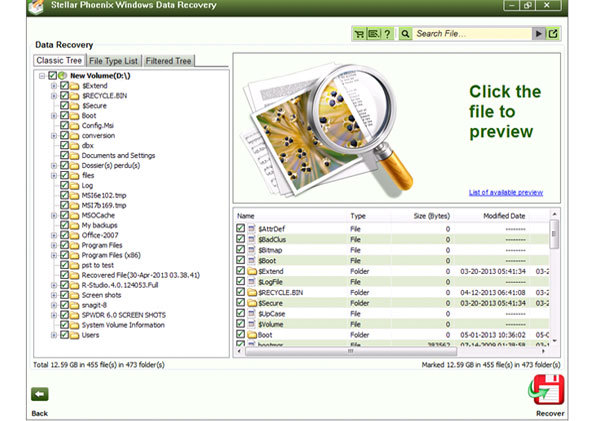Expand the conversion folder node
This screenshot has width=590, height=421.
tap(54, 135)
